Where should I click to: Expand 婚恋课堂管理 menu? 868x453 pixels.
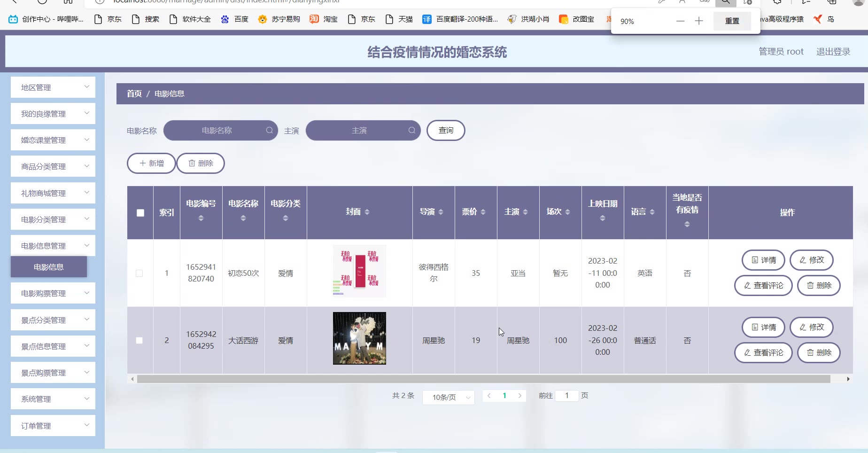(53, 140)
